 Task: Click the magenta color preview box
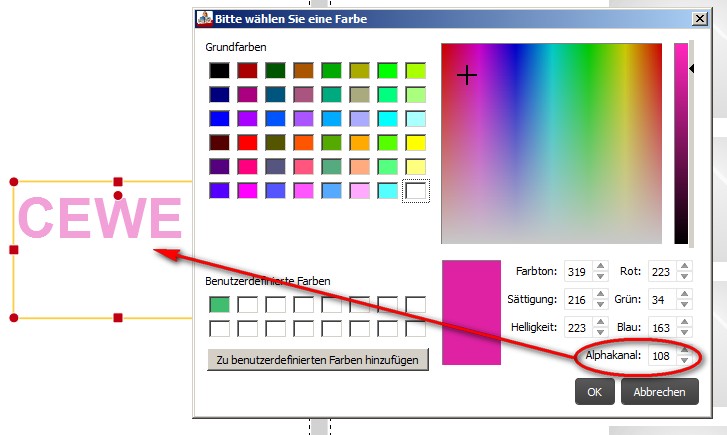coord(471,313)
